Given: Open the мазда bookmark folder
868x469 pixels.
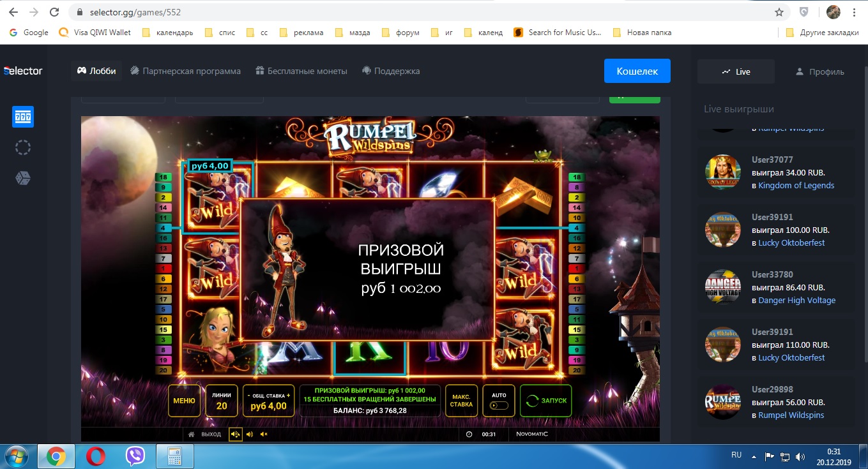Looking at the screenshot, I should pos(353,33).
